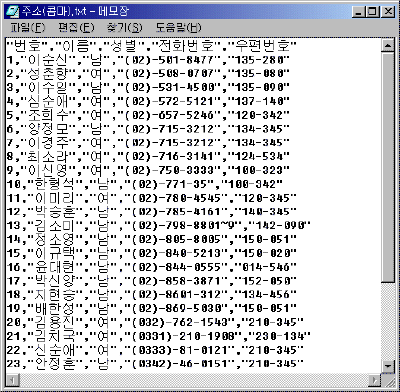Click the header text "전화번호"
The image size is (400, 392).
tap(187, 46)
